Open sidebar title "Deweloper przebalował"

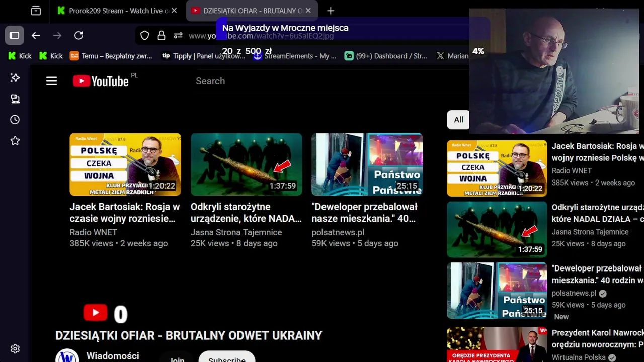pos(598,275)
